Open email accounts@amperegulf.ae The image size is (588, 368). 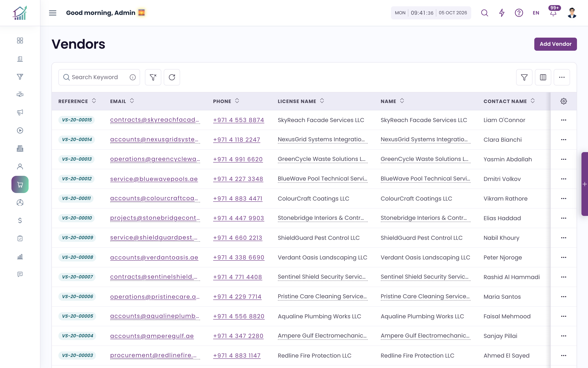pyautogui.click(x=152, y=336)
